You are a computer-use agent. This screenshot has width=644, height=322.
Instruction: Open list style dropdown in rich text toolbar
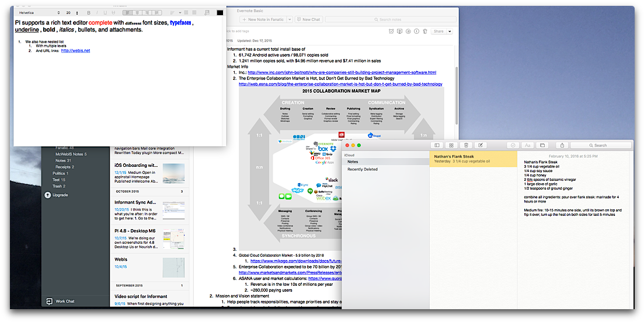pyautogui.click(x=175, y=13)
